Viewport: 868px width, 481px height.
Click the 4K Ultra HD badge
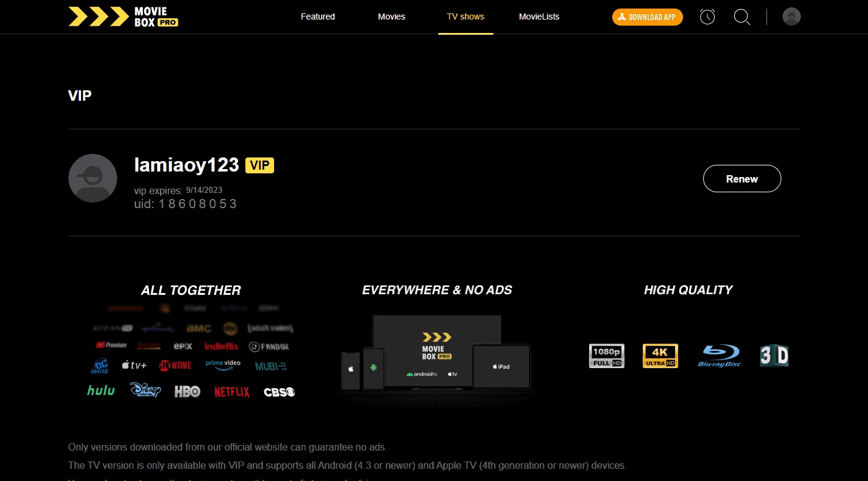click(x=660, y=356)
